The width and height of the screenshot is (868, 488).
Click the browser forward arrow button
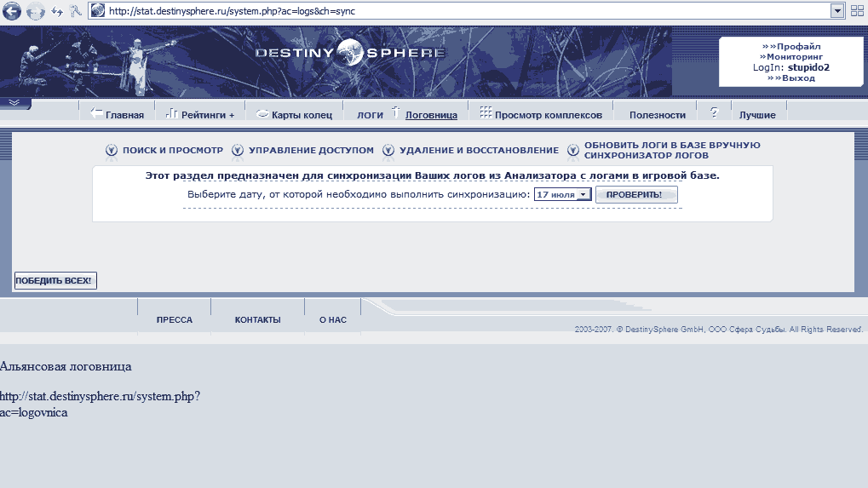[x=35, y=11]
